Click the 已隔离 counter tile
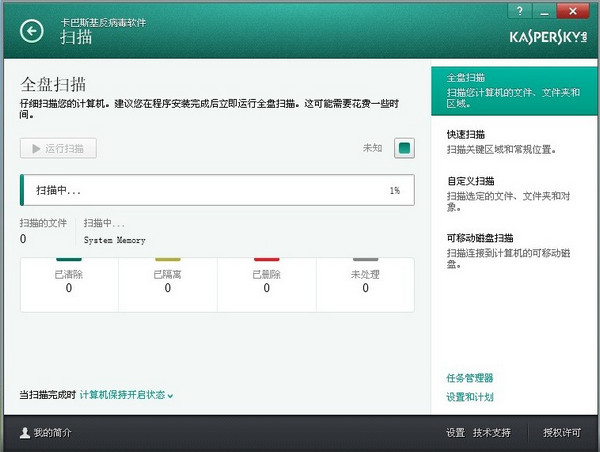Viewport: 600px width, 452px height. pyautogui.click(x=168, y=282)
